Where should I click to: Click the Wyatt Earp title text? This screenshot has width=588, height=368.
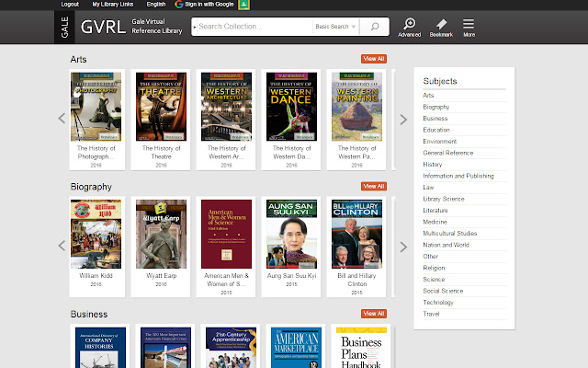[x=162, y=276]
